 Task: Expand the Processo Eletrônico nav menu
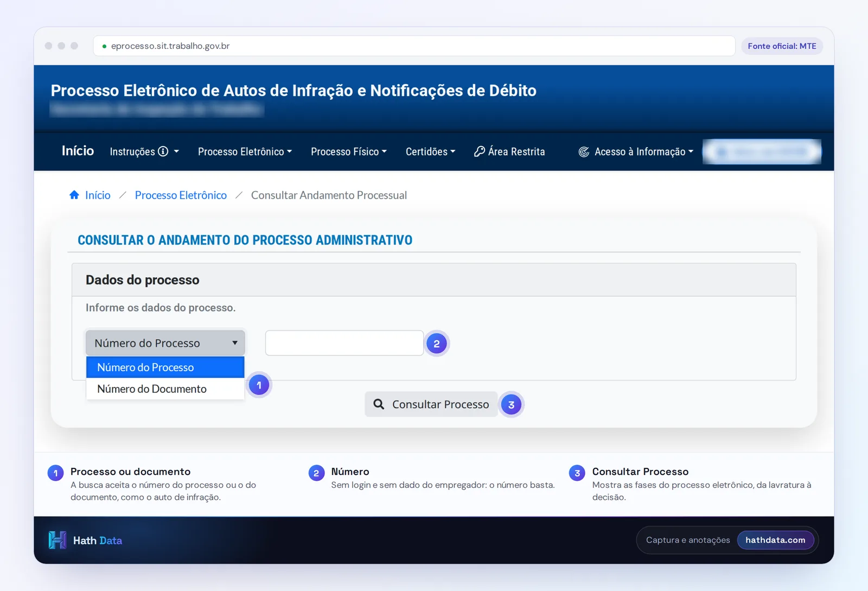pyautogui.click(x=245, y=152)
